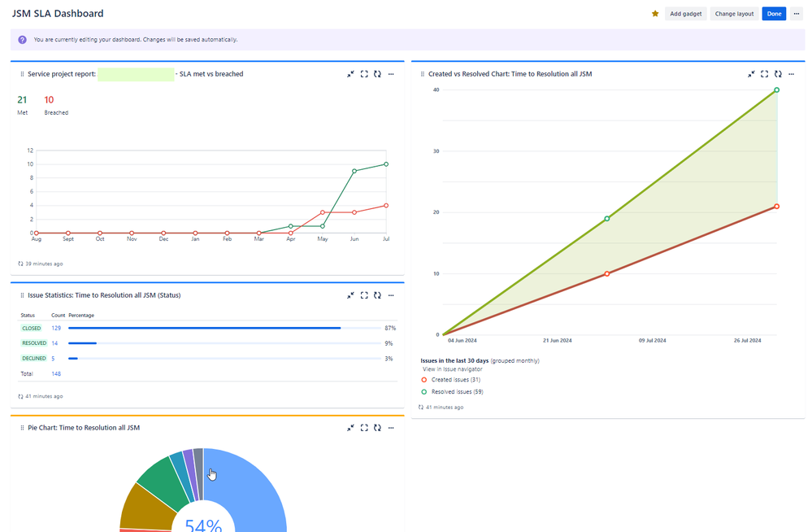Collapse the Created vs Resolved Chart gadget
Viewport: 812px width, 532px height.
point(751,74)
